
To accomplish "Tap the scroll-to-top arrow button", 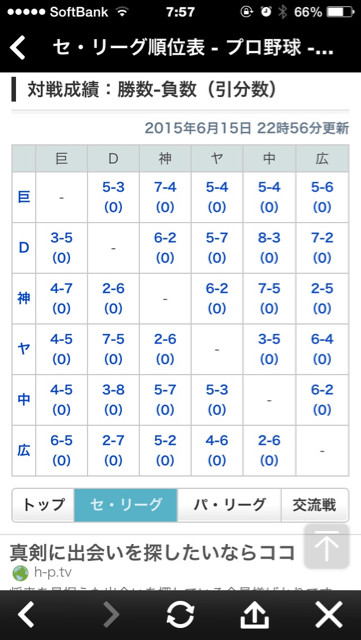I will click(x=327, y=547).
